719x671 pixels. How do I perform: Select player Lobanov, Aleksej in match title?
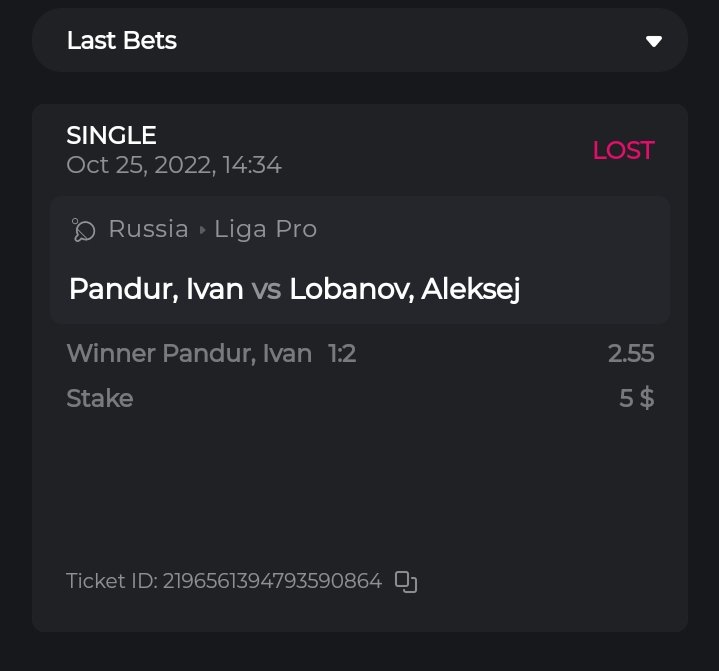404,290
